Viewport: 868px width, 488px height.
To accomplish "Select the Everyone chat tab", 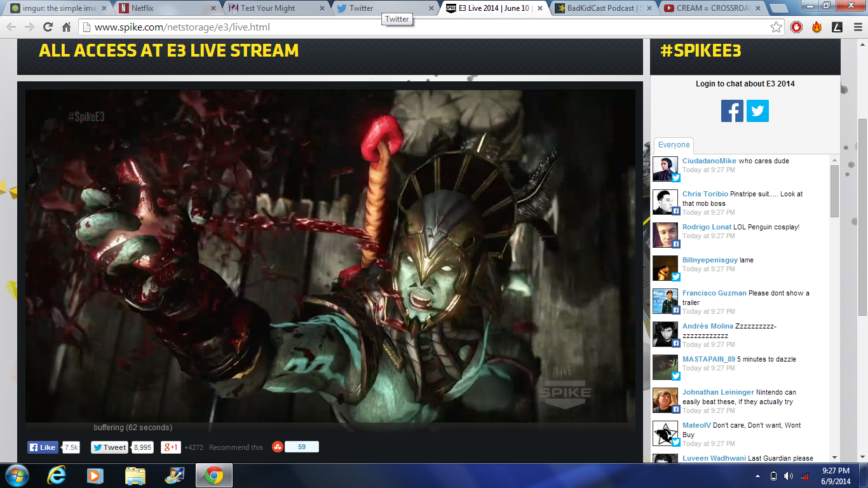I will pos(674,145).
